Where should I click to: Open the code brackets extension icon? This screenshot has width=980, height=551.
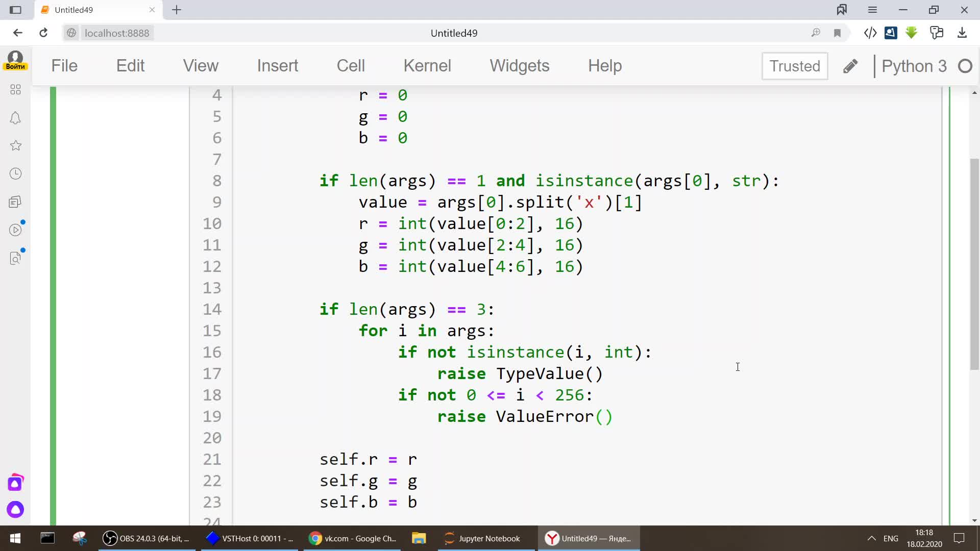point(870,33)
